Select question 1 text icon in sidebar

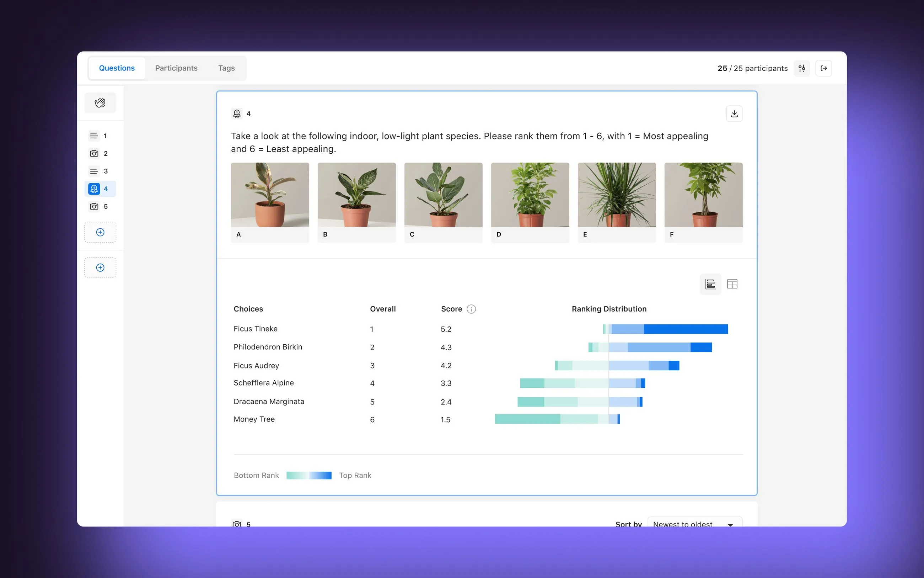(x=94, y=136)
